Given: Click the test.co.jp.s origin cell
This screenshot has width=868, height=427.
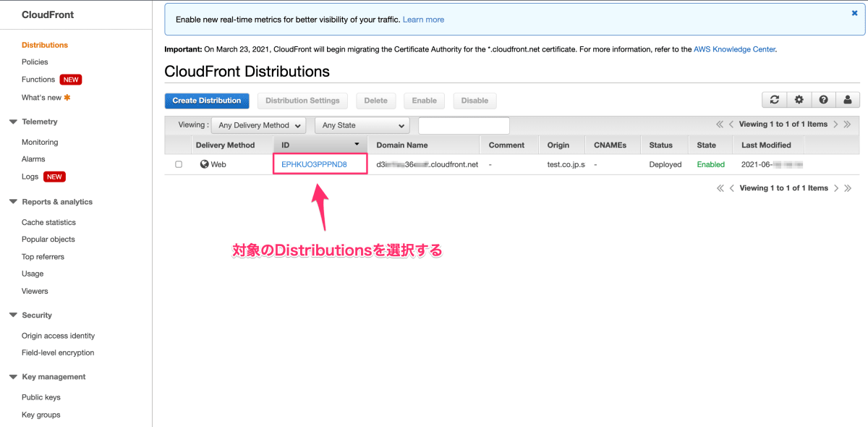Looking at the screenshot, I should [566, 164].
